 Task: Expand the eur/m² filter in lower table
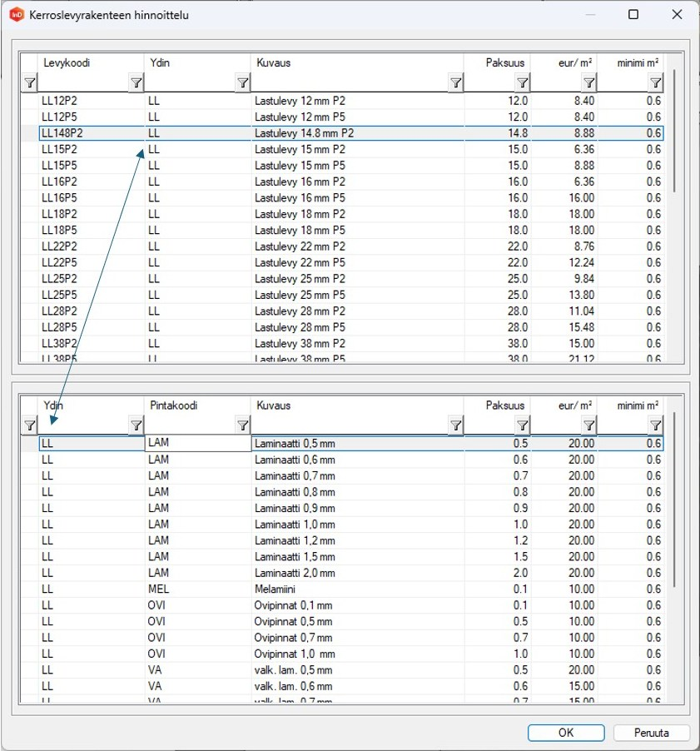[588, 425]
